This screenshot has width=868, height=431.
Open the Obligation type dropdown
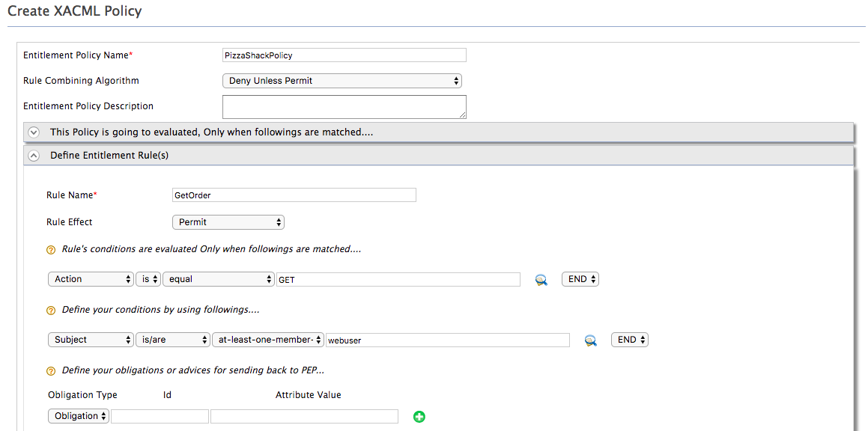click(78, 415)
